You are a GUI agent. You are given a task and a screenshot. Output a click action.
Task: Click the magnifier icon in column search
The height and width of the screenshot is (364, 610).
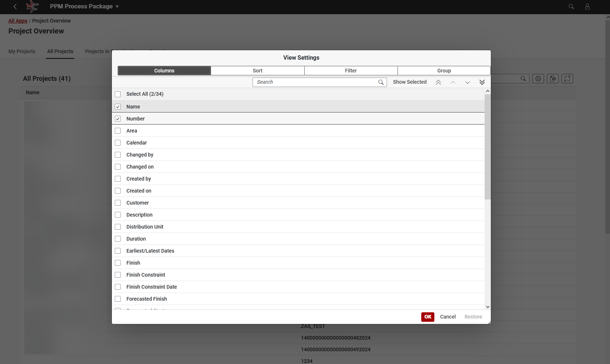tap(381, 82)
